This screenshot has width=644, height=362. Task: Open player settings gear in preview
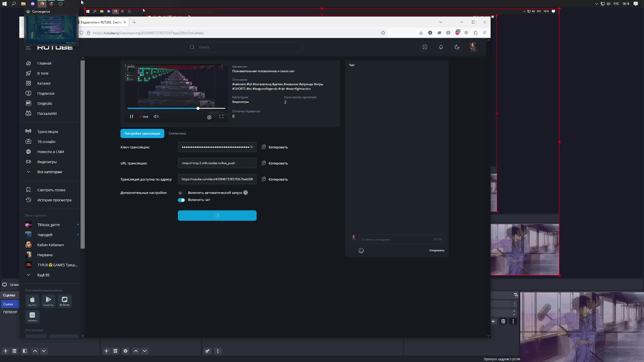(209, 117)
